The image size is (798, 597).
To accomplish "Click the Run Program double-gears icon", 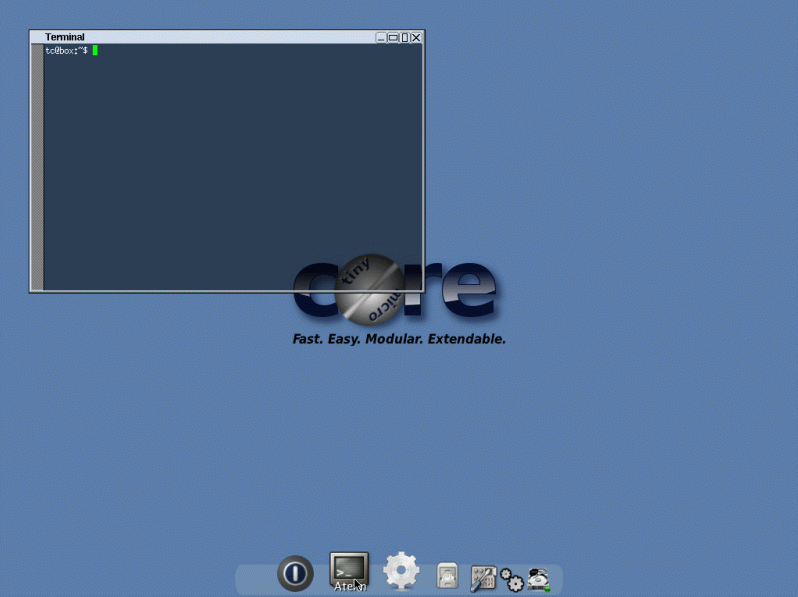I will coord(512,579).
